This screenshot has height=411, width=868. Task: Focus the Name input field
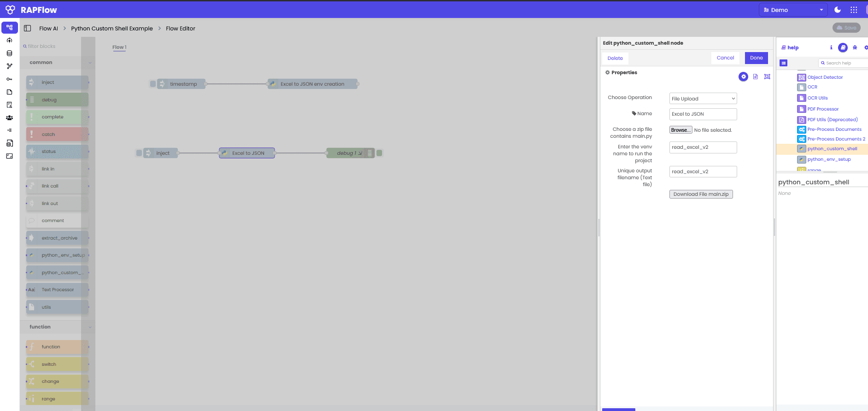point(703,114)
